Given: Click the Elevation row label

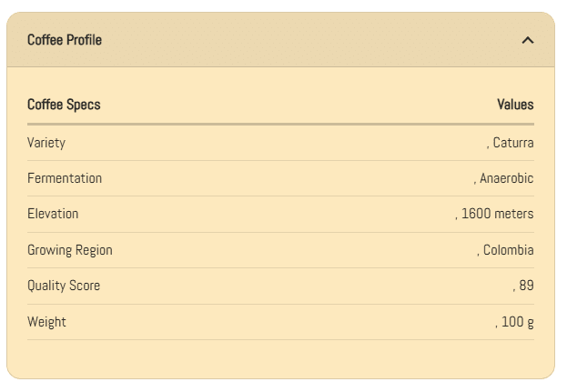Looking at the screenshot, I should [x=53, y=214].
